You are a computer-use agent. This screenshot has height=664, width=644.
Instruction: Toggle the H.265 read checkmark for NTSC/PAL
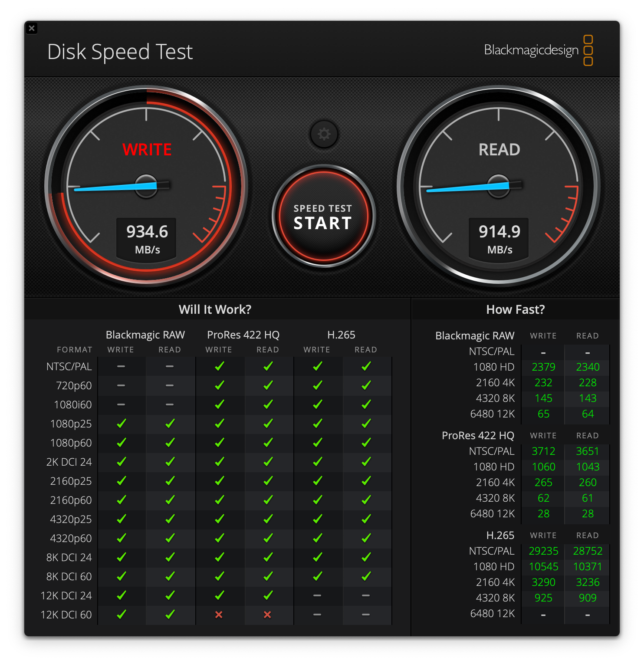(367, 366)
